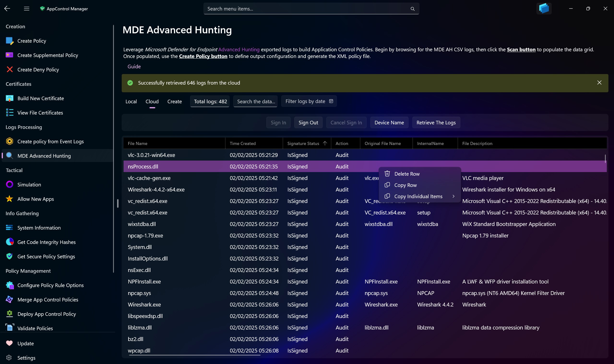Click the red X Create Deny Policy icon
The image size is (614, 364).
pos(10,69)
